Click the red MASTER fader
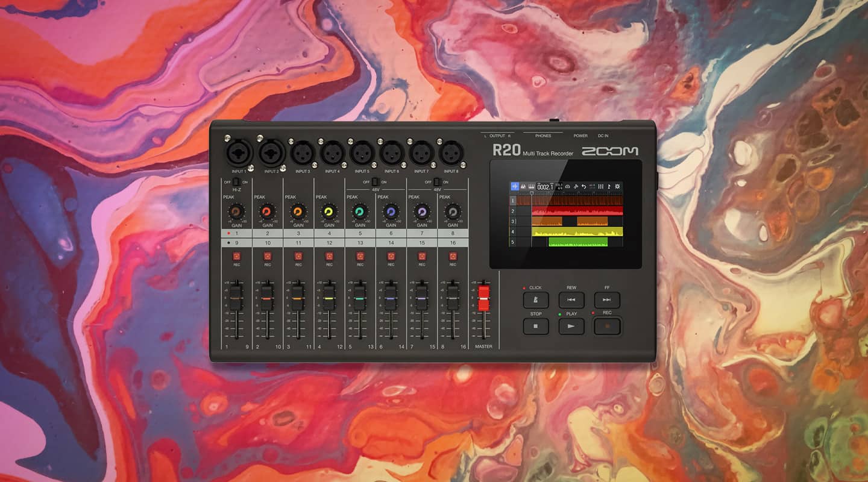 click(x=483, y=299)
